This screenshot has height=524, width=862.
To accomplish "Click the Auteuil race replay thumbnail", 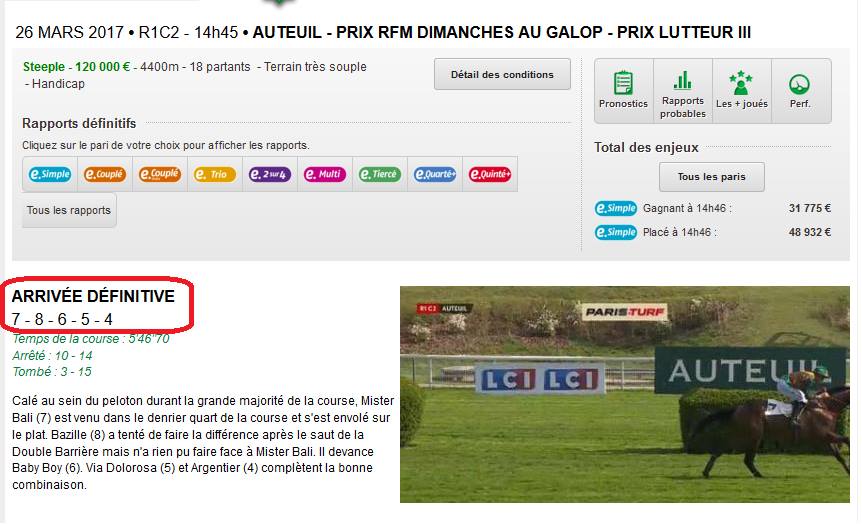I will (x=625, y=394).
